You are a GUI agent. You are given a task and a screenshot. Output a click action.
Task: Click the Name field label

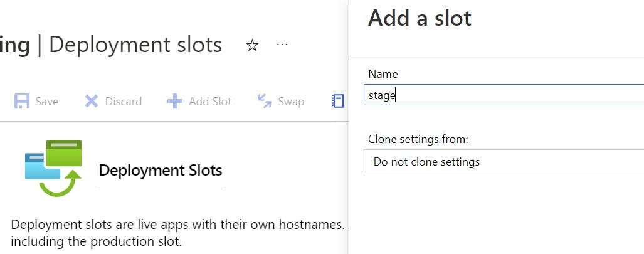383,74
